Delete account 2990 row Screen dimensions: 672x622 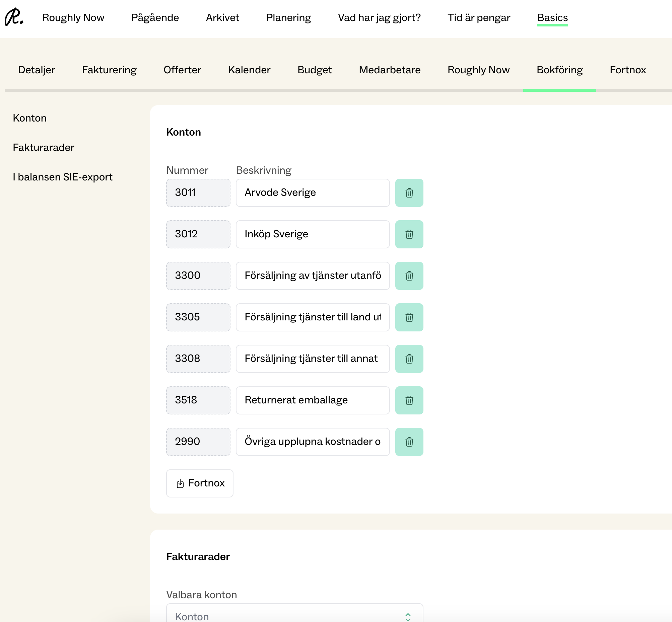(x=409, y=442)
